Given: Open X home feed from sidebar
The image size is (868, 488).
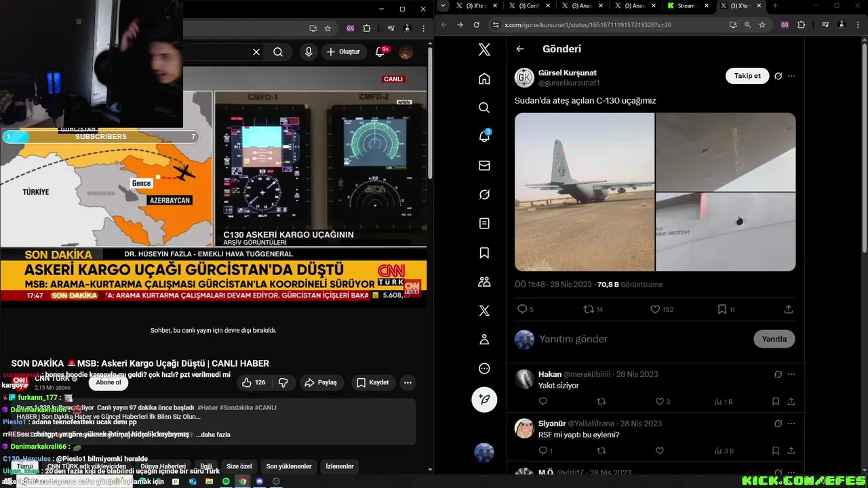Looking at the screenshot, I should coord(484,79).
